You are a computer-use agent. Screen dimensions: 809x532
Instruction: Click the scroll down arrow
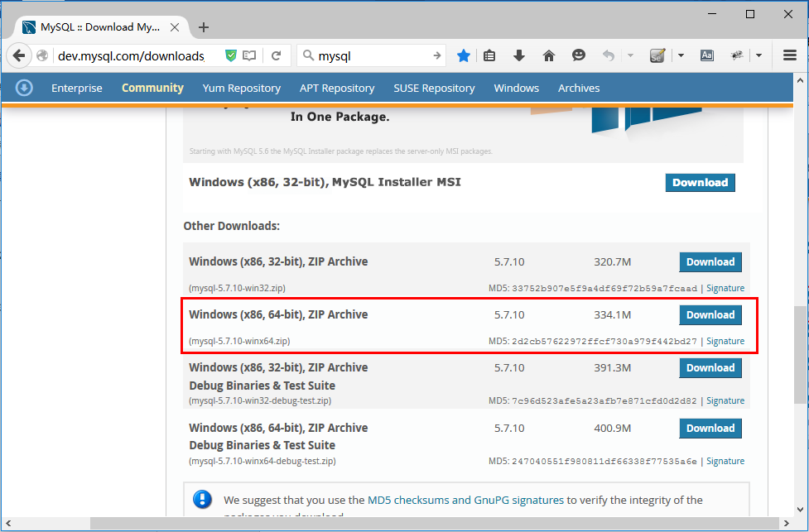(800, 510)
